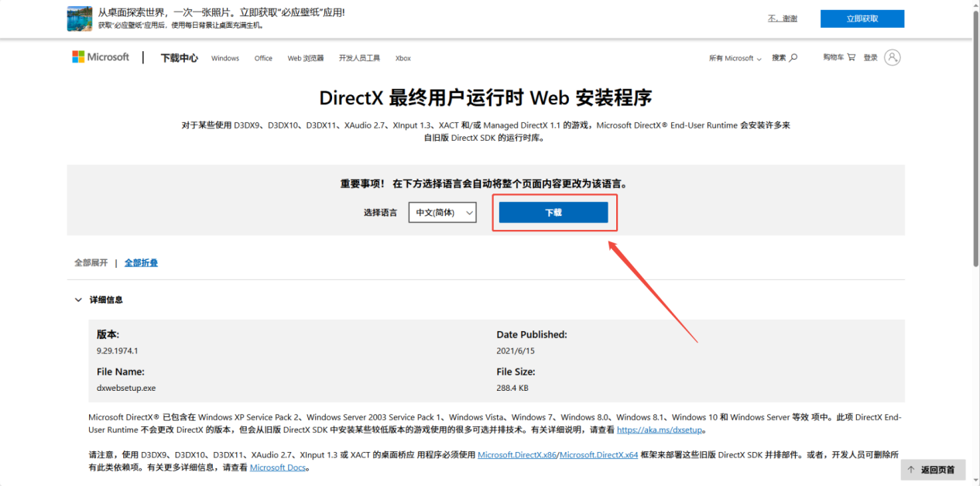Open the Xbox menu item
This screenshot has height=486, width=980.
pyautogui.click(x=403, y=58)
